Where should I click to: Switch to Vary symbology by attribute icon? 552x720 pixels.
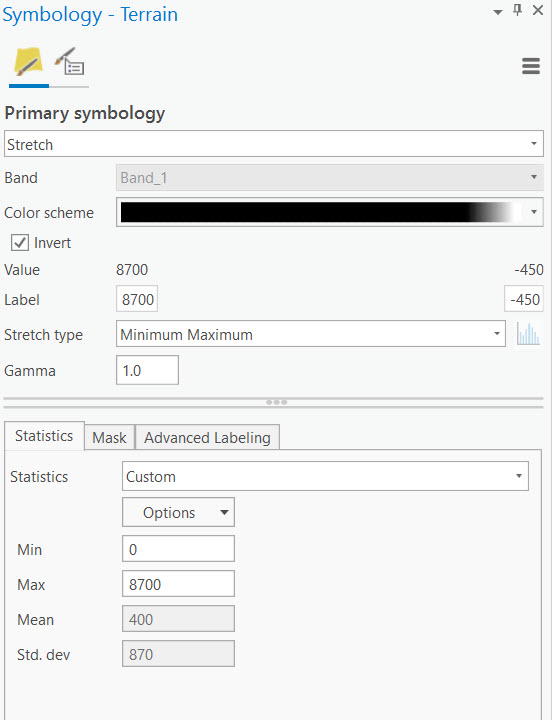69,62
